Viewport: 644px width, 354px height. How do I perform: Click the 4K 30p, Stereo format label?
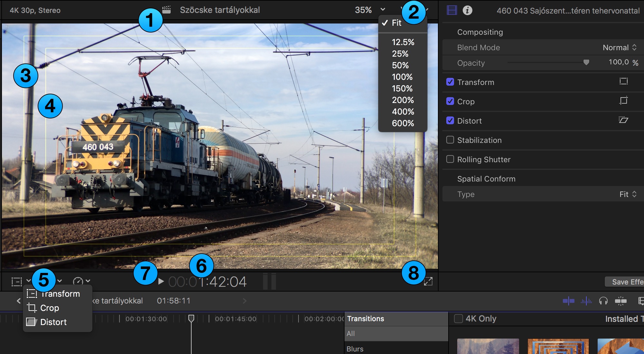[x=35, y=10]
